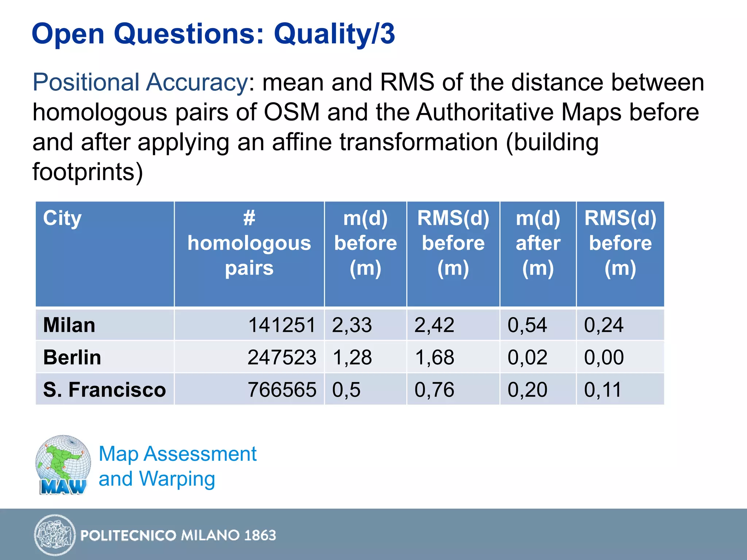747x560 pixels.
Task: Click the MAW globe logo
Action: pyautogui.click(x=63, y=464)
